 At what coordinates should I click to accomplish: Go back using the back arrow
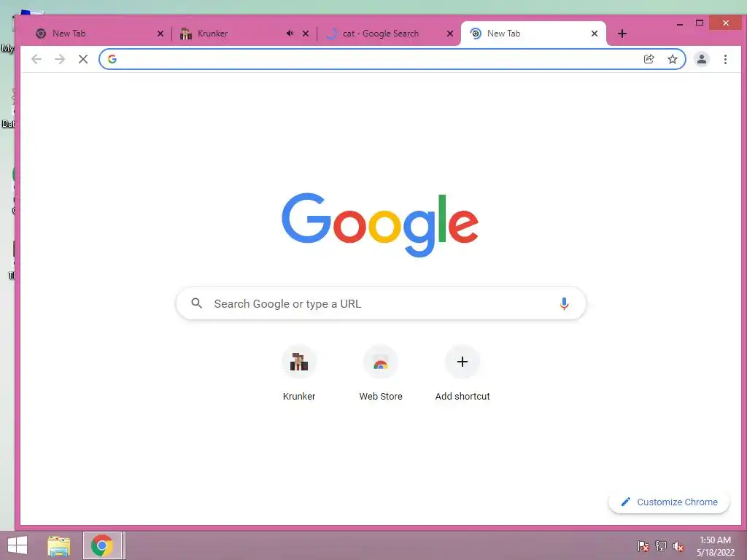click(x=36, y=59)
